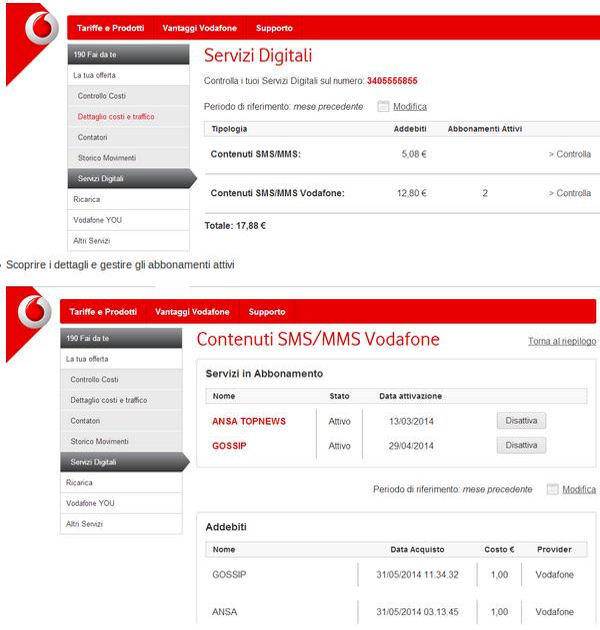The image size is (600, 630).
Task: Click Controlla for Contenuti SMS/MMS row
Action: [570, 154]
